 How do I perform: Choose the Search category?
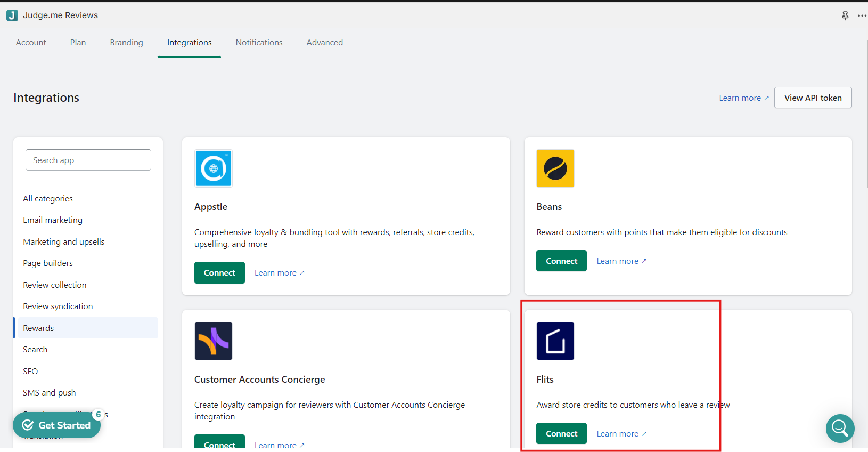(35, 350)
